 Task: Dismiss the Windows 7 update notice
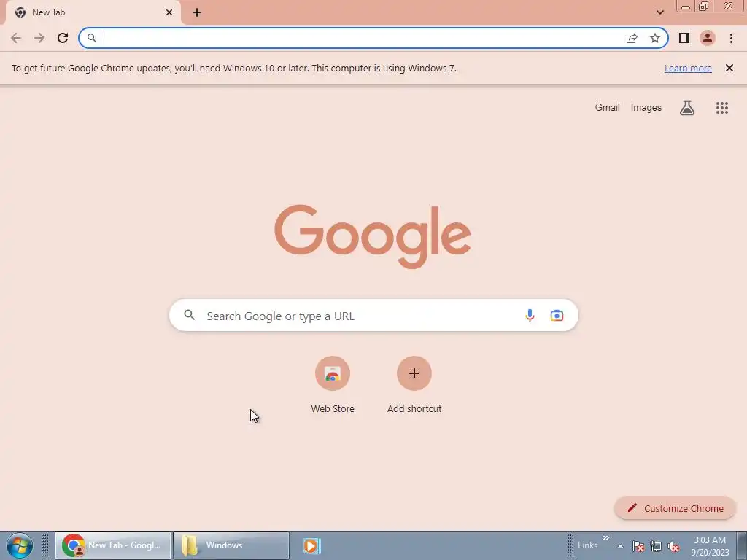pos(729,68)
